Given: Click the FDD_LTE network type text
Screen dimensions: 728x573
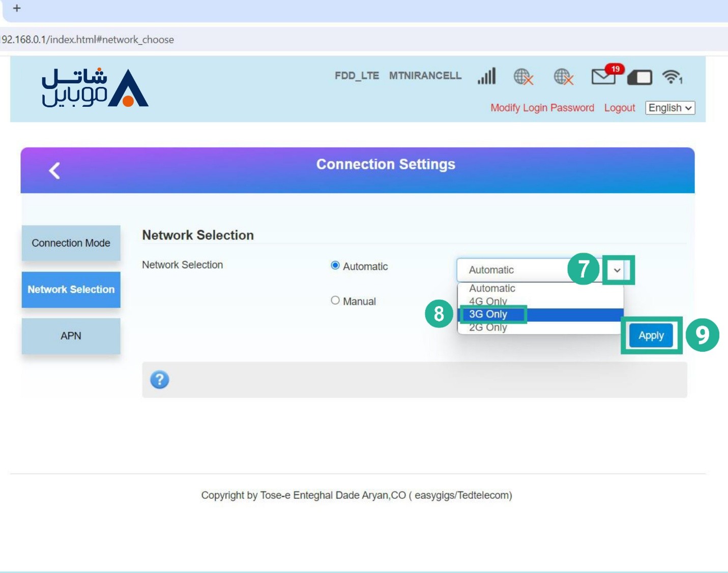Looking at the screenshot, I should [357, 76].
